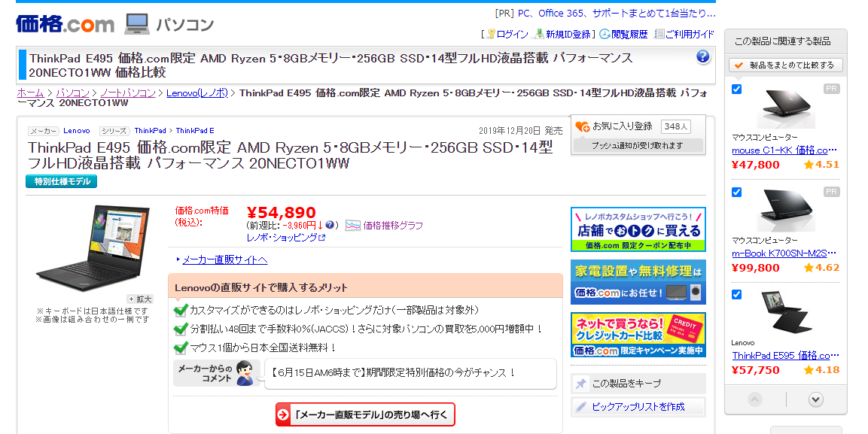Viewport: 868px width, 434px height.
Task: Click the パソコン laptop icon in header
Action: click(x=137, y=24)
